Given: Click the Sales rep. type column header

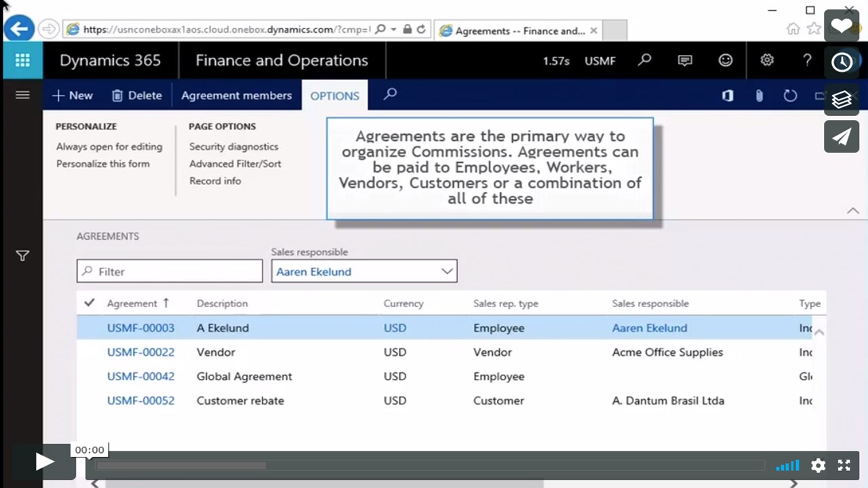Looking at the screenshot, I should pyautogui.click(x=506, y=304).
